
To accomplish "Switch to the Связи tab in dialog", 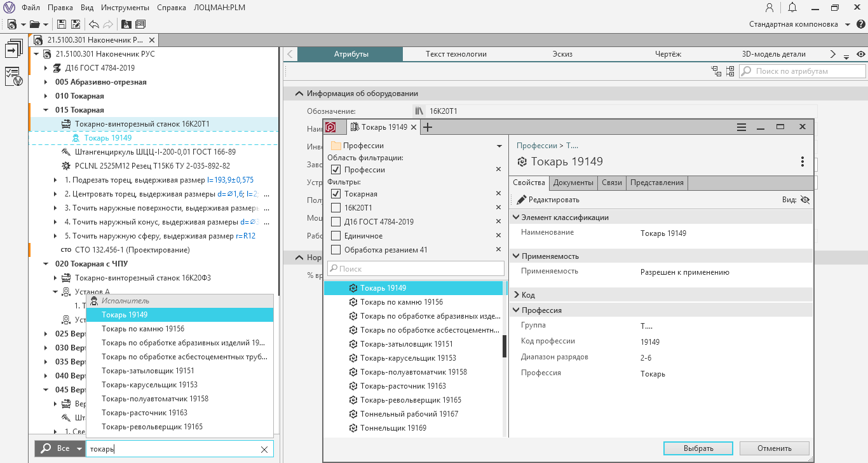I will click(x=612, y=183).
